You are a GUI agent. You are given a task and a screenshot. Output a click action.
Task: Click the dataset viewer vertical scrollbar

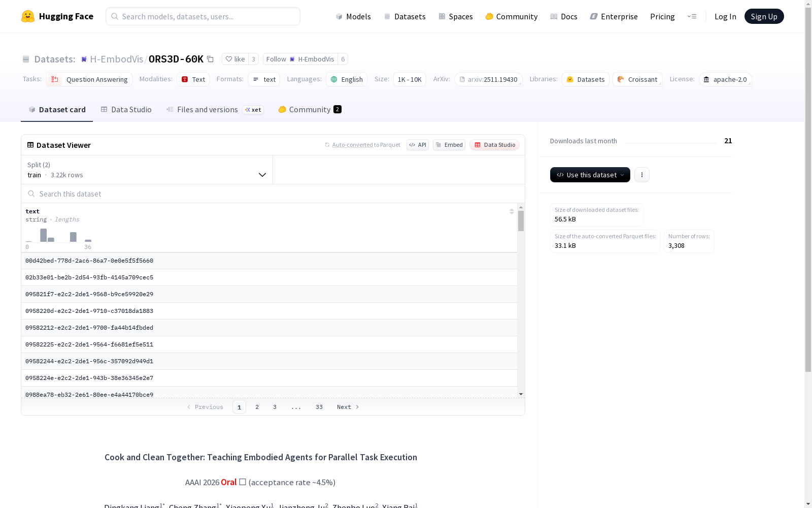[x=521, y=221]
